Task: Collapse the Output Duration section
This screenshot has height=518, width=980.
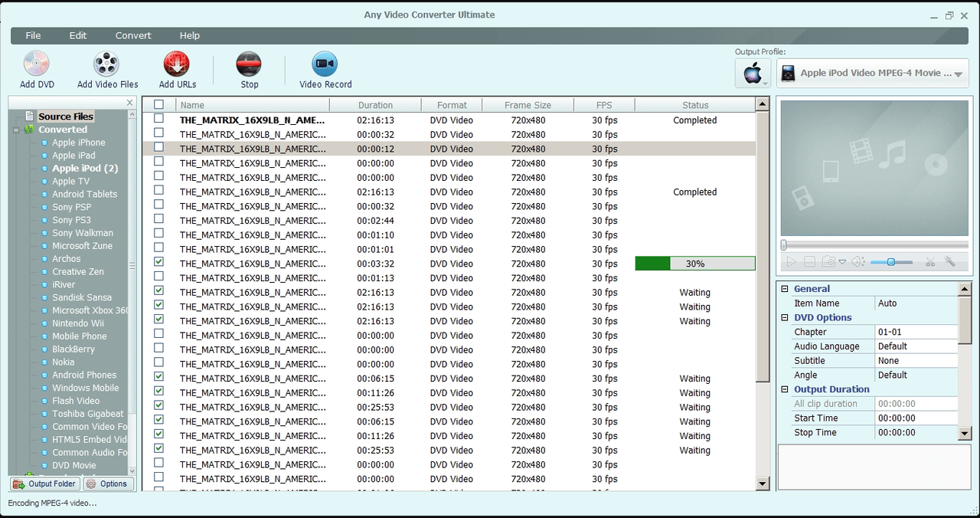Action: point(784,389)
